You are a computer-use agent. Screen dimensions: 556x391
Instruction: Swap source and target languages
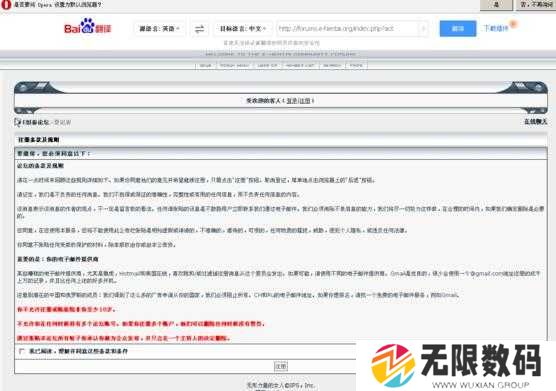(x=200, y=29)
